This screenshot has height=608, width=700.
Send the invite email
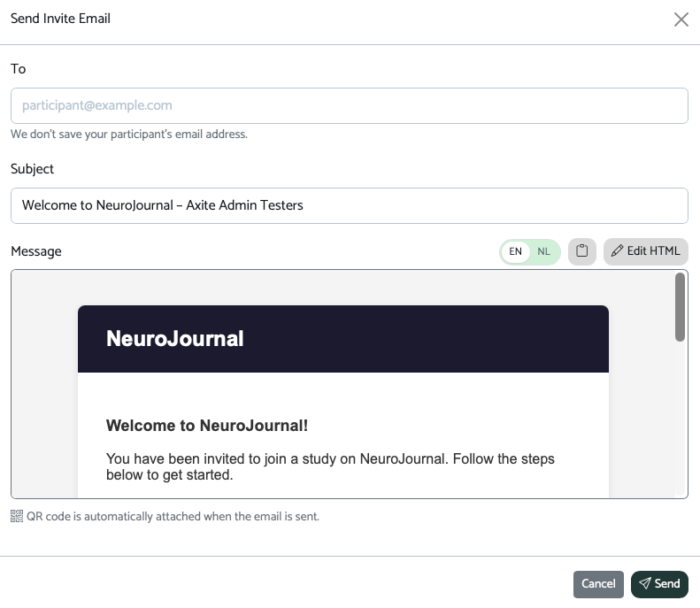pos(659,584)
